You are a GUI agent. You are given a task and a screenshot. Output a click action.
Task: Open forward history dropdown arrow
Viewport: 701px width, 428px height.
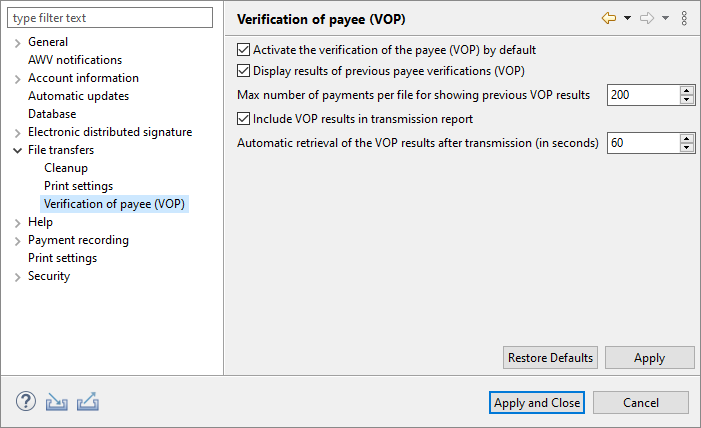(x=665, y=19)
